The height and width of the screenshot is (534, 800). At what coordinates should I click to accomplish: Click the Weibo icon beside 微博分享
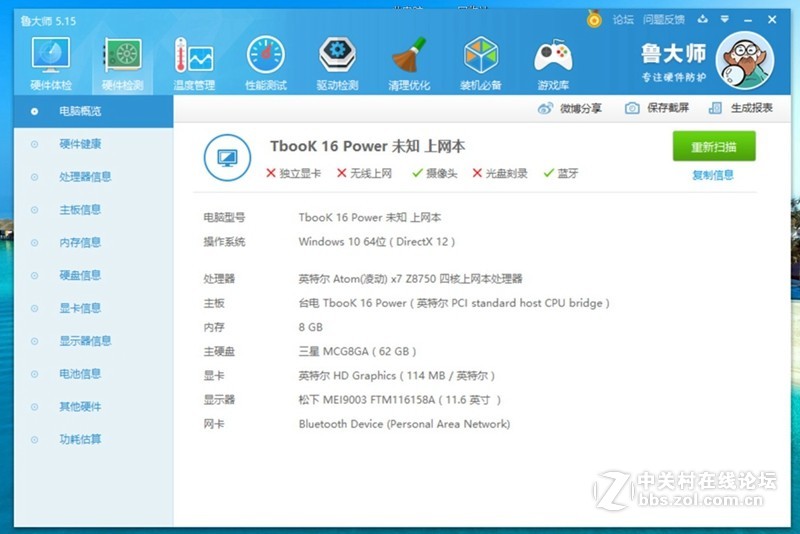click(545, 108)
